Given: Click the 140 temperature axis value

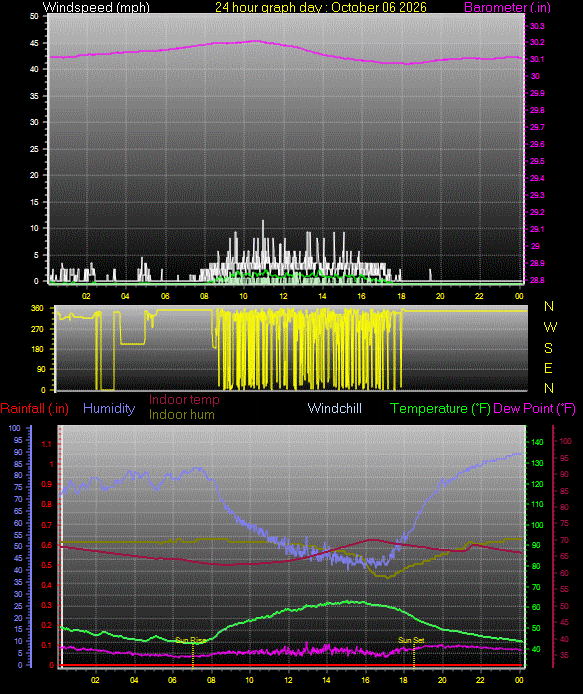Looking at the screenshot, I should pos(537,442).
